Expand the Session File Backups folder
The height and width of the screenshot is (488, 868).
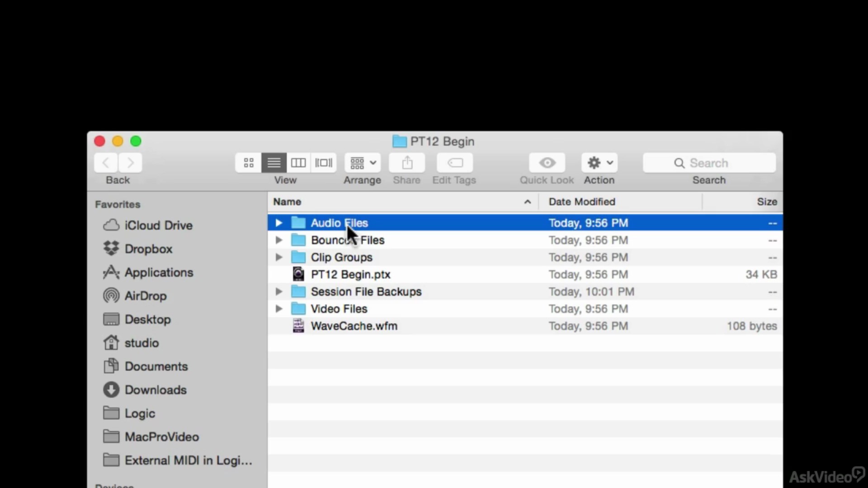(279, 291)
